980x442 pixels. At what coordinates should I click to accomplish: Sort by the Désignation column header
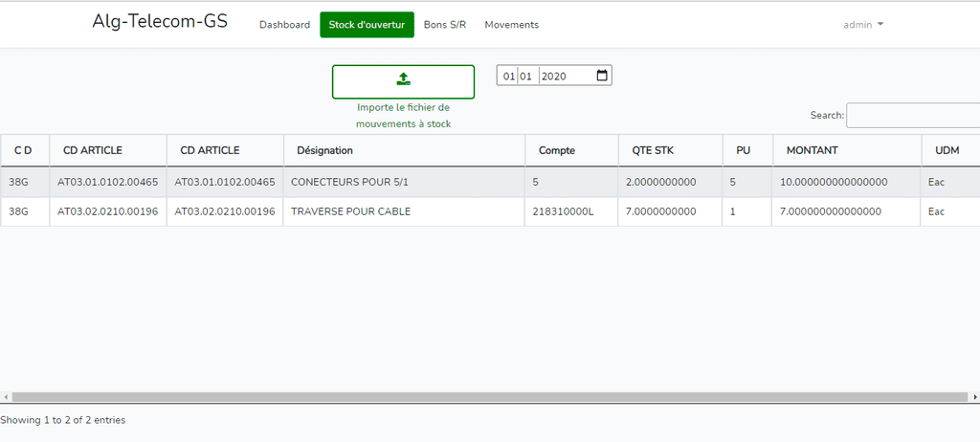coord(405,150)
